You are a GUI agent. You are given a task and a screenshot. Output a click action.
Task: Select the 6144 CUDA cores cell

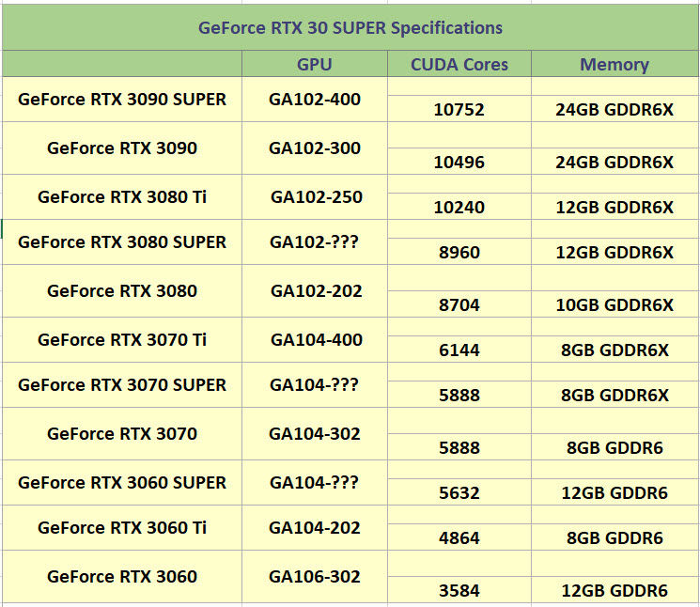pyautogui.click(x=459, y=350)
